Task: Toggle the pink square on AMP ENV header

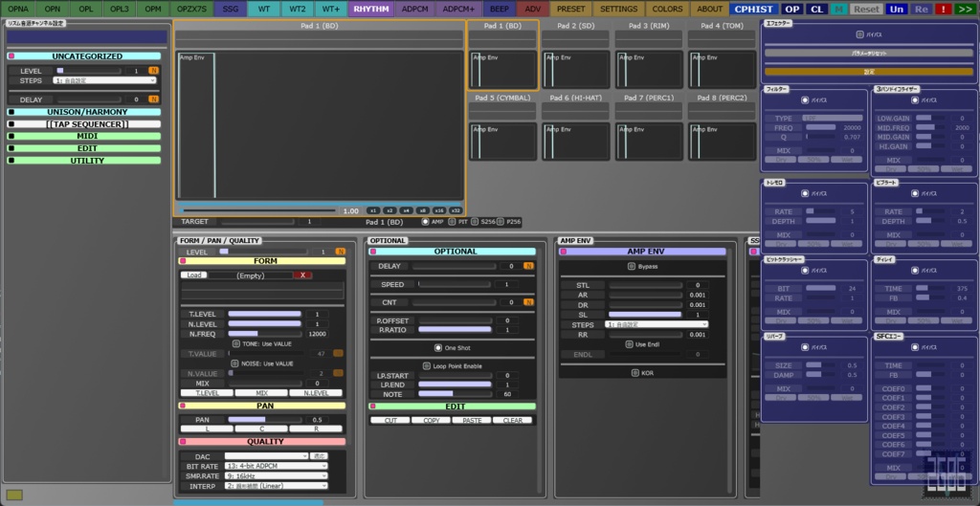Action: click(563, 252)
